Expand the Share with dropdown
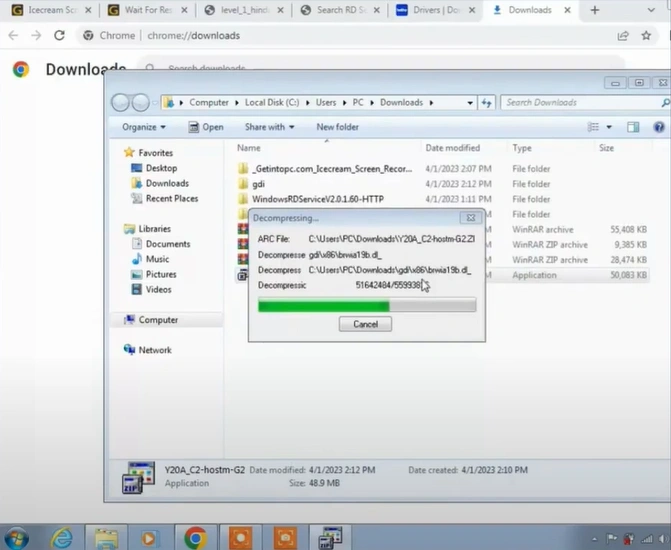The image size is (671, 550). point(269,127)
